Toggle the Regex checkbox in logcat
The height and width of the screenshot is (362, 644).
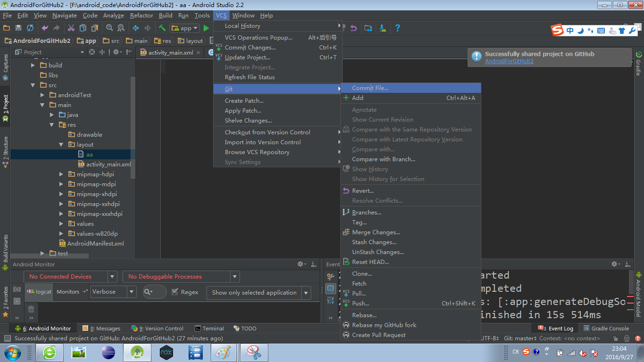(175, 292)
